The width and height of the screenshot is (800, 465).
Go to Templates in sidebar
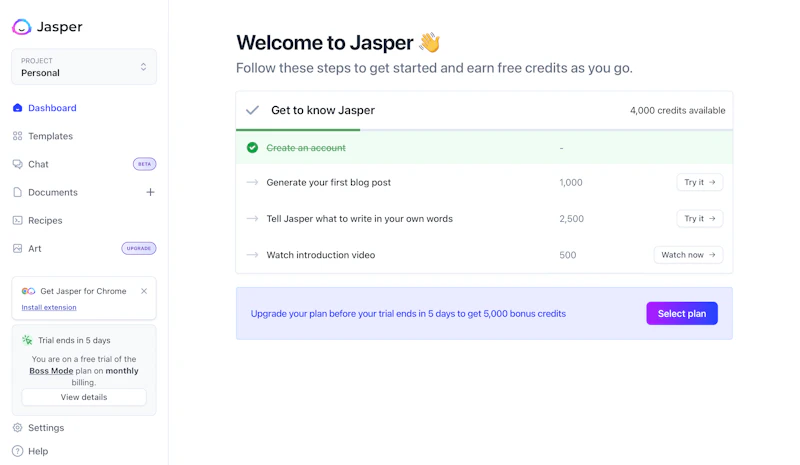tap(50, 136)
